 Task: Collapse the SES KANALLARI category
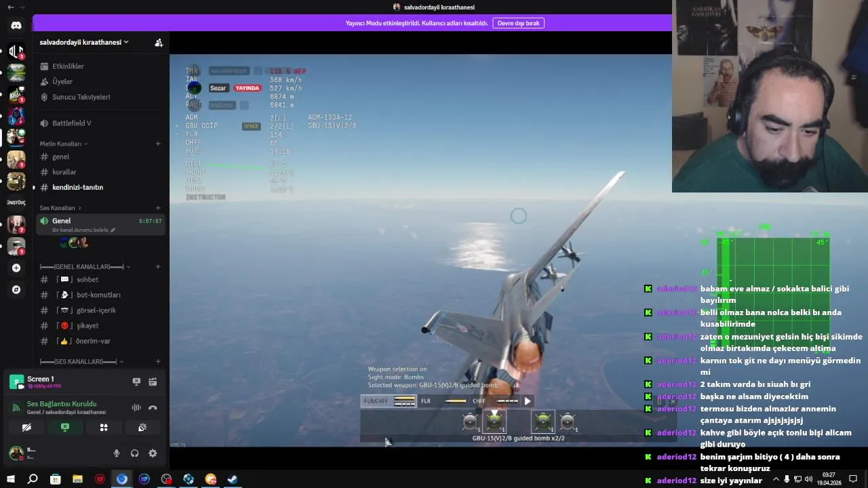81,361
